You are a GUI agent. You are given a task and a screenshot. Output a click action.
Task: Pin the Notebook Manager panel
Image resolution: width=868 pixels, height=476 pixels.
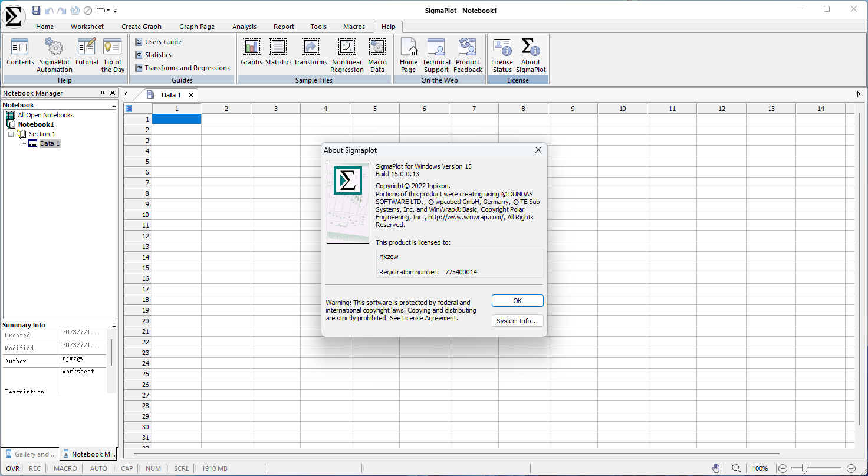pos(103,93)
